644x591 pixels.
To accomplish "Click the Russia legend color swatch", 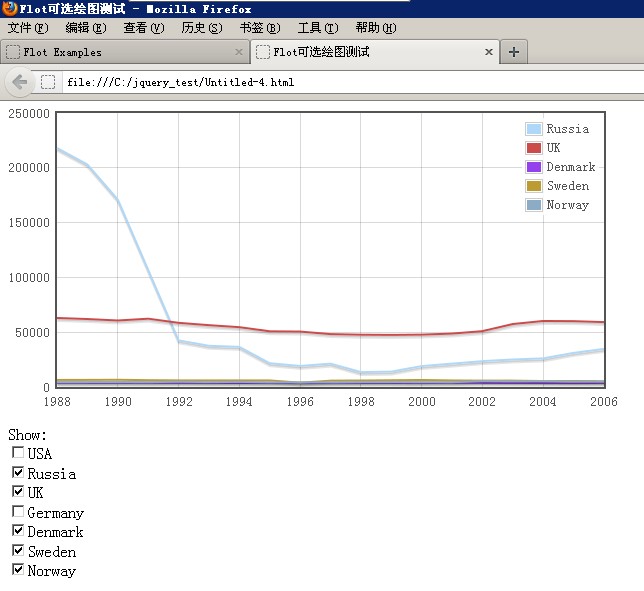I will [x=534, y=129].
